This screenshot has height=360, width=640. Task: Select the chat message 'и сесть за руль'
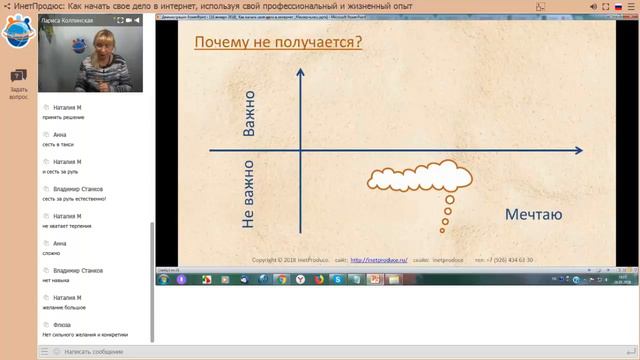[x=60, y=172]
